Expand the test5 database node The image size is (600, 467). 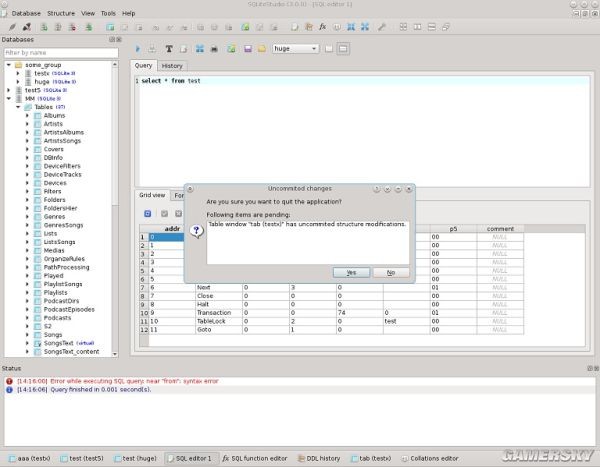(x=9, y=90)
